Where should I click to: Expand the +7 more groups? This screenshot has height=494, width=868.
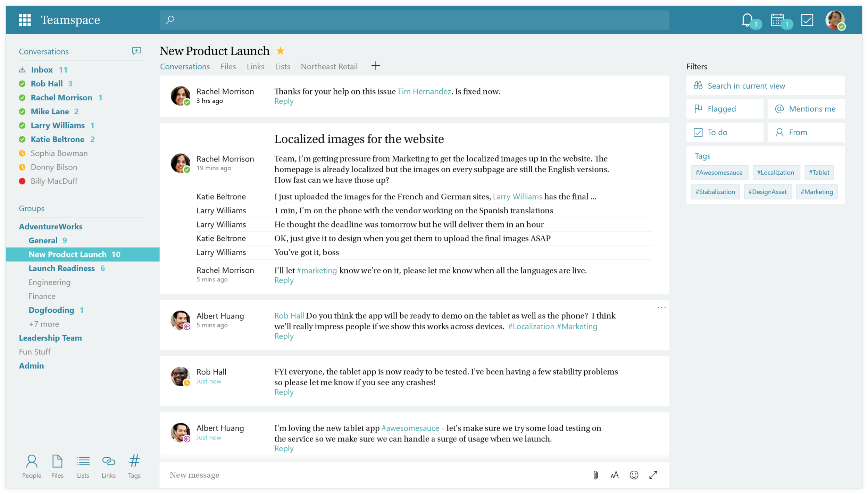(x=44, y=324)
